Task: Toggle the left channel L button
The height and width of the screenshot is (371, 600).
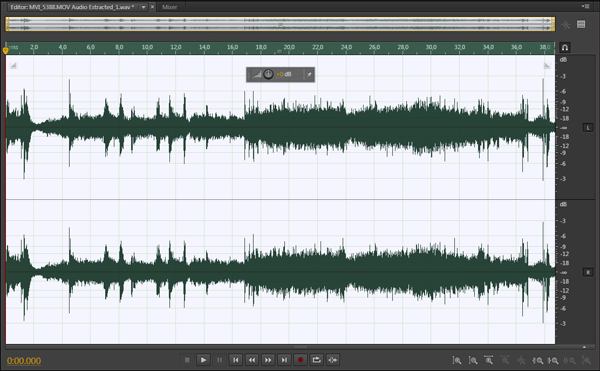Action: pos(588,128)
